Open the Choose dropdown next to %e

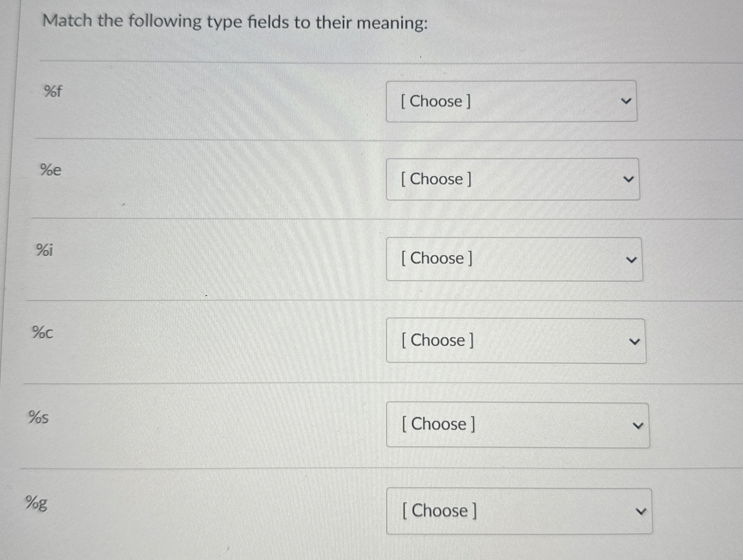[513, 180]
